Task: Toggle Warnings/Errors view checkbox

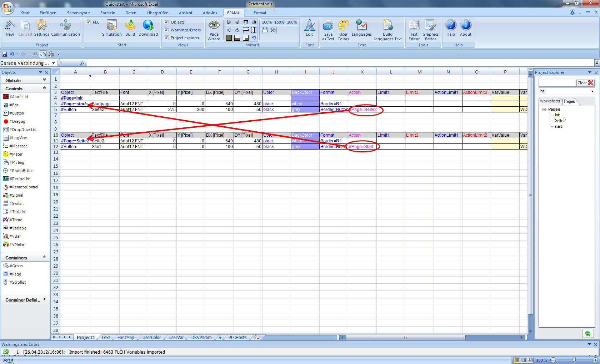Action: click(x=166, y=30)
